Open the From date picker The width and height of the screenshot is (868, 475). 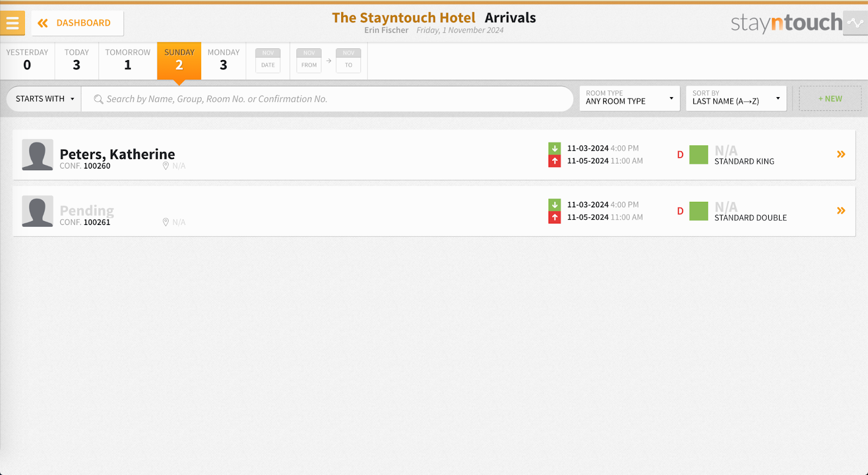point(309,60)
